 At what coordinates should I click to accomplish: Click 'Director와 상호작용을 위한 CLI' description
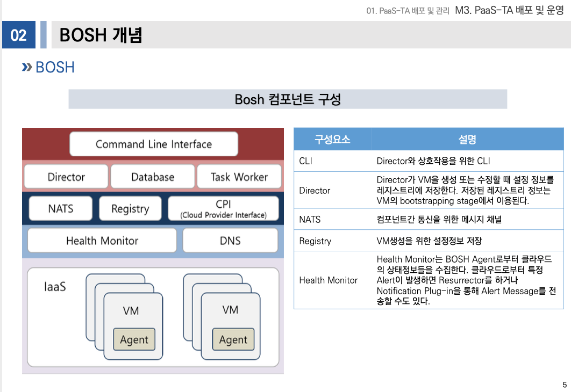(433, 161)
